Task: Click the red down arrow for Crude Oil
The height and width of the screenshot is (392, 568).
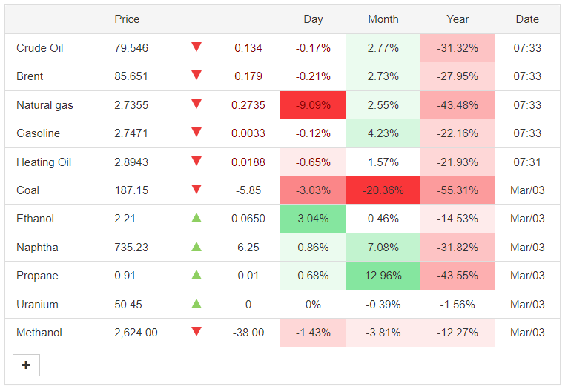Action: pos(197,47)
